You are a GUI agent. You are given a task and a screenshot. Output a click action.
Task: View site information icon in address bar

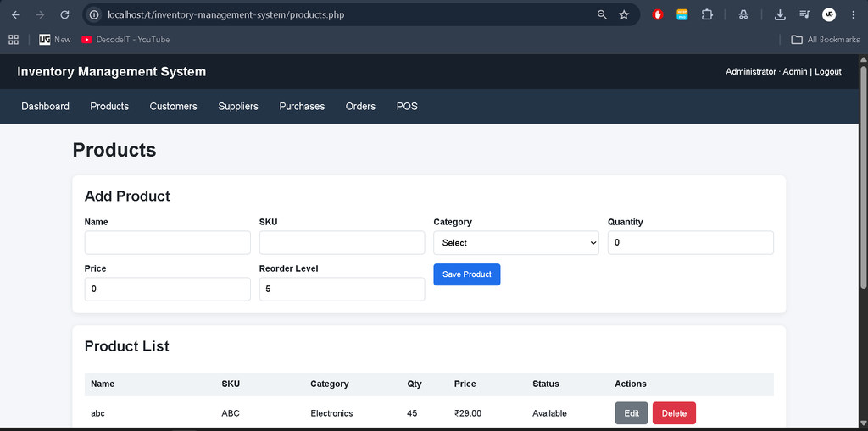tap(94, 15)
